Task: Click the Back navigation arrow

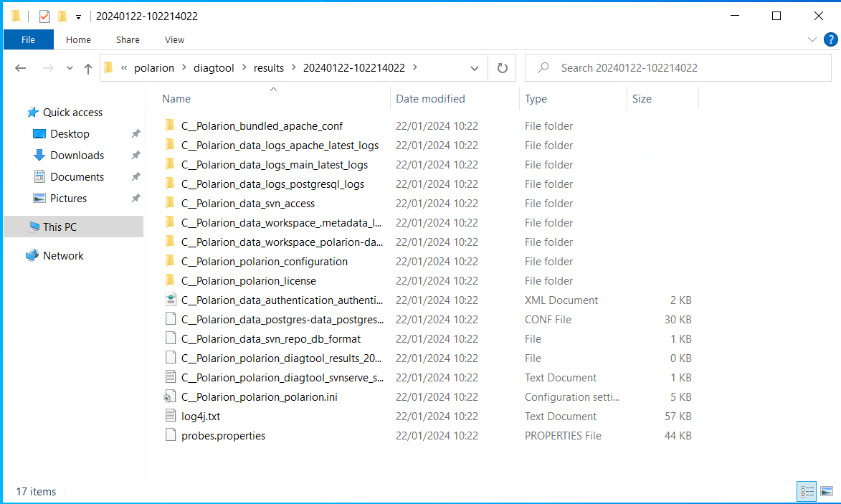Action: [x=20, y=67]
